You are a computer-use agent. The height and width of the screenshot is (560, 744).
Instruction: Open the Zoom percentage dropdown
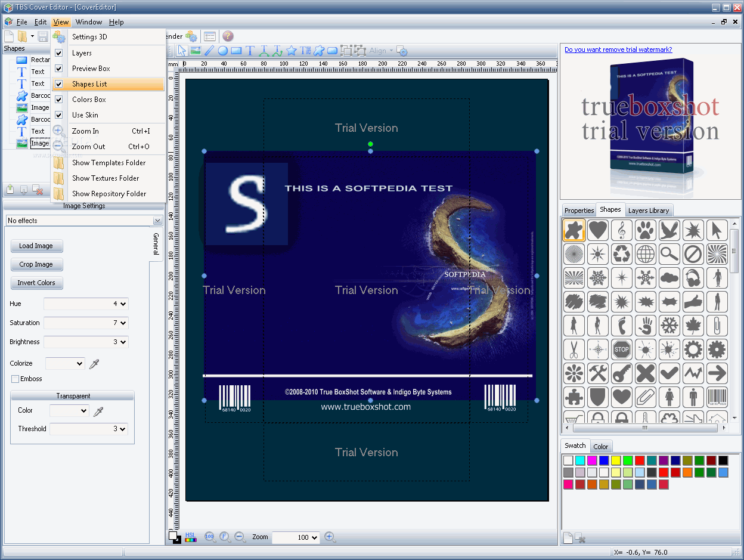click(314, 537)
